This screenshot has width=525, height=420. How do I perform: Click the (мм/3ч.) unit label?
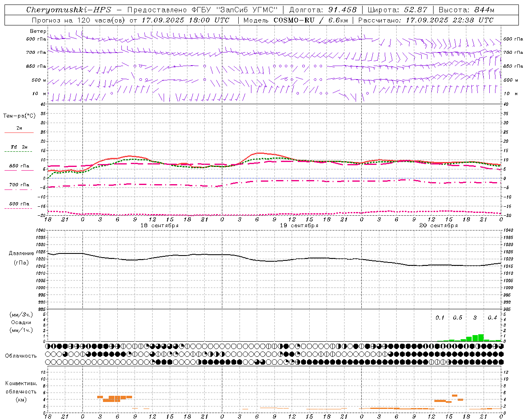click(x=21, y=315)
